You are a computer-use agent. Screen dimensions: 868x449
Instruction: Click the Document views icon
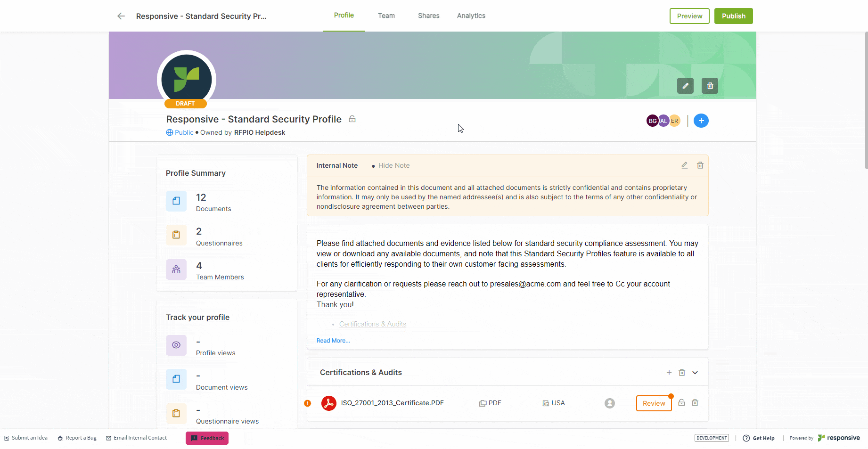176,379
